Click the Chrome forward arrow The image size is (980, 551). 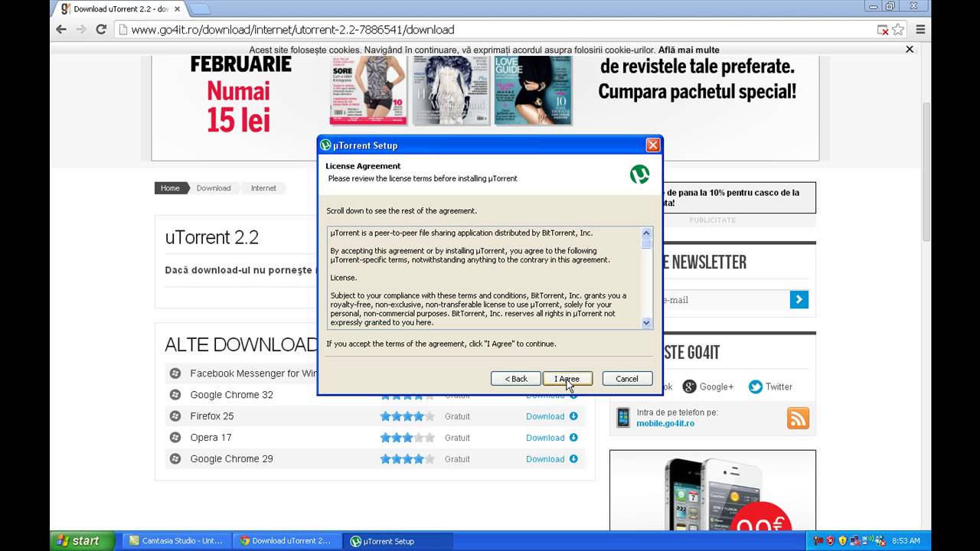[81, 29]
